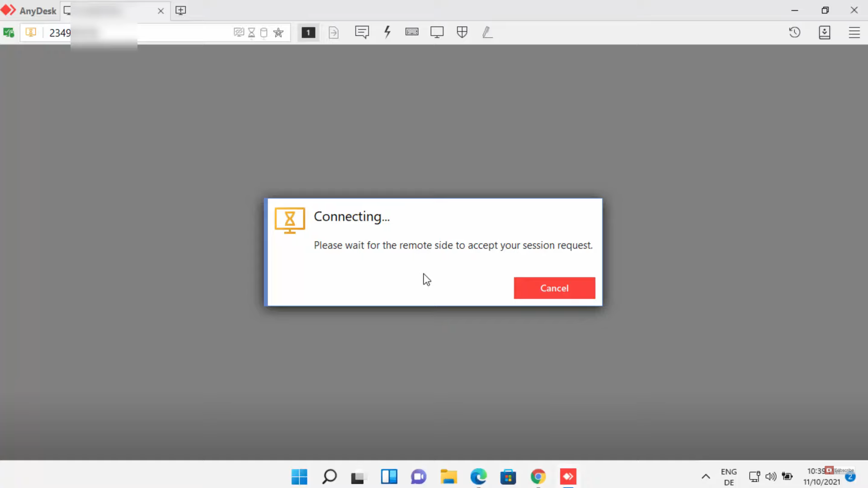This screenshot has height=488, width=868.
Task: Click the keyboard settings icon
Action: [412, 32]
